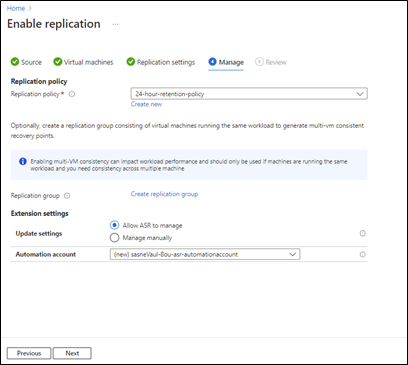408x365 pixels.
Task: Click the Enable replication page title
Action: pyautogui.click(x=54, y=24)
